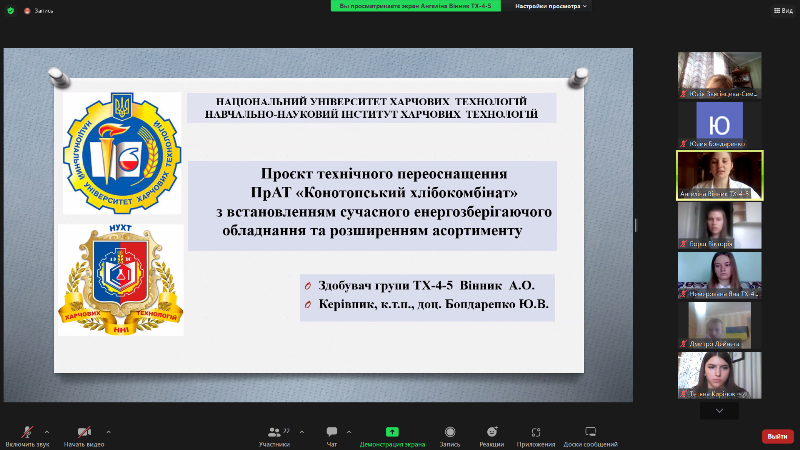Click the red recording indicator dot

pyautogui.click(x=27, y=11)
